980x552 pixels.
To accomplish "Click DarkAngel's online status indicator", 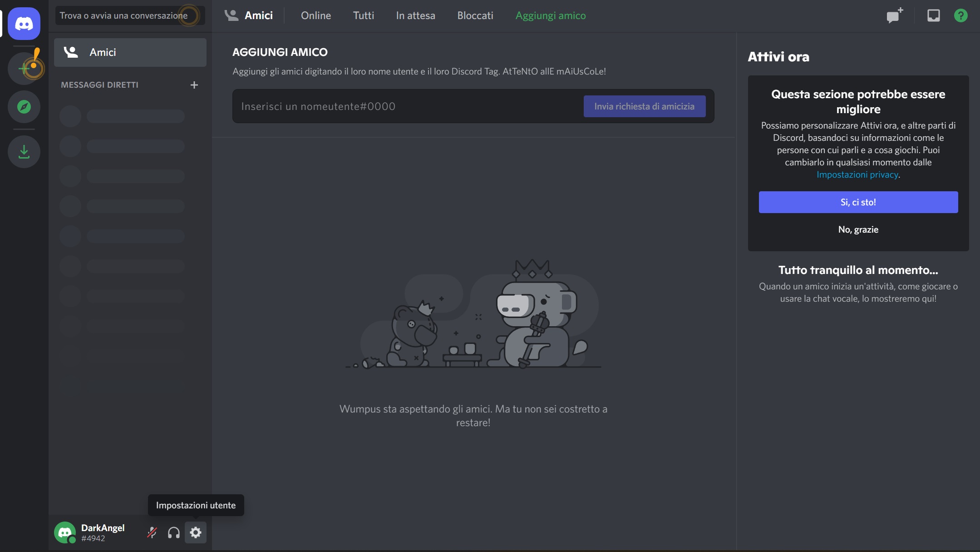I will (x=73, y=540).
